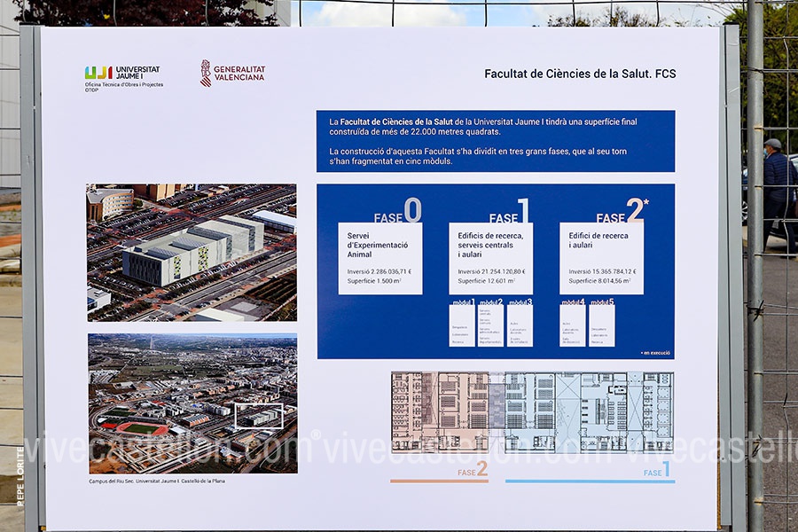The image size is (798, 532).
Task: Click 'Inversió 15.365.784,12 €'
Action: (603, 272)
